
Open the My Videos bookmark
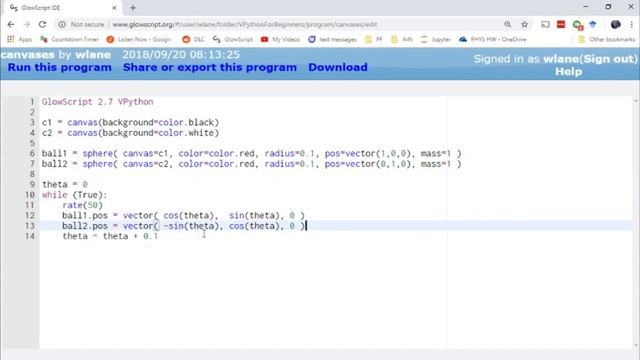tap(280, 39)
